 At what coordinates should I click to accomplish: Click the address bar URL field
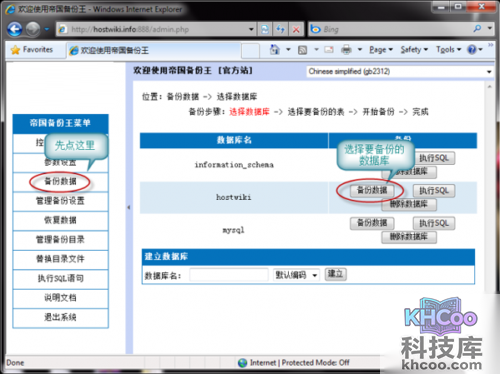pos(152,29)
